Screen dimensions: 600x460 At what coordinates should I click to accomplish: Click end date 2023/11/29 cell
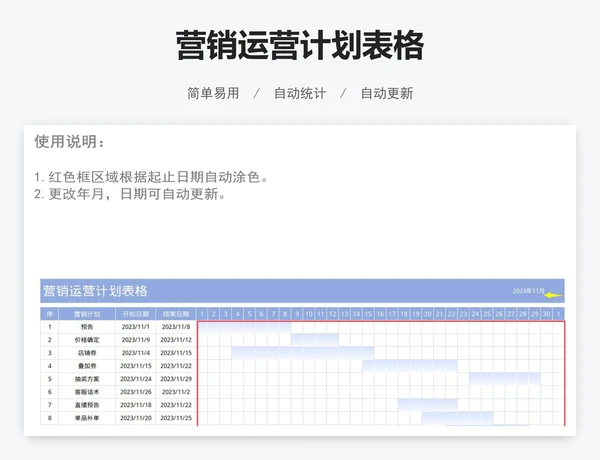[x=176, y=379]
